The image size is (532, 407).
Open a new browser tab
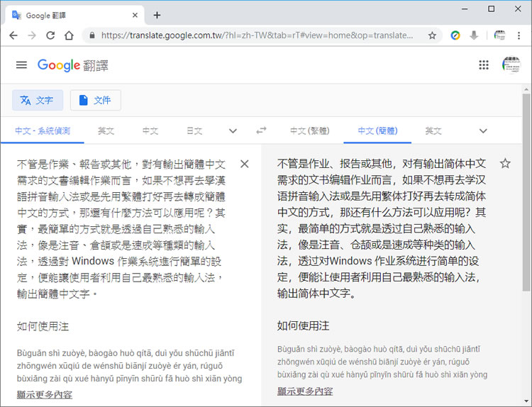coord(157,15)
